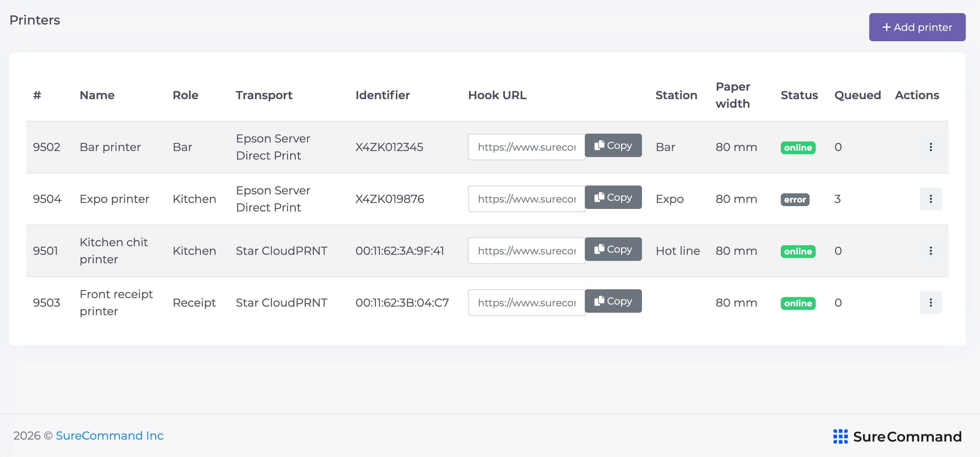Click Star CloudPRNT in Front receipt printer row

[281, 302]
